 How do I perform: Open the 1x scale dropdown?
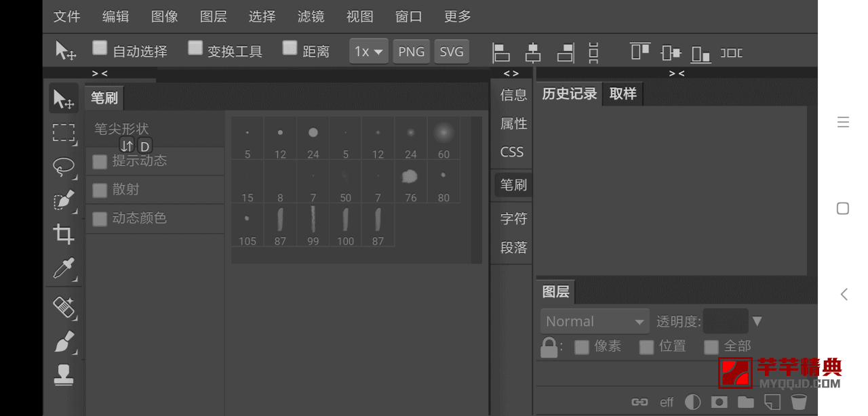click(x=369, y=51)
